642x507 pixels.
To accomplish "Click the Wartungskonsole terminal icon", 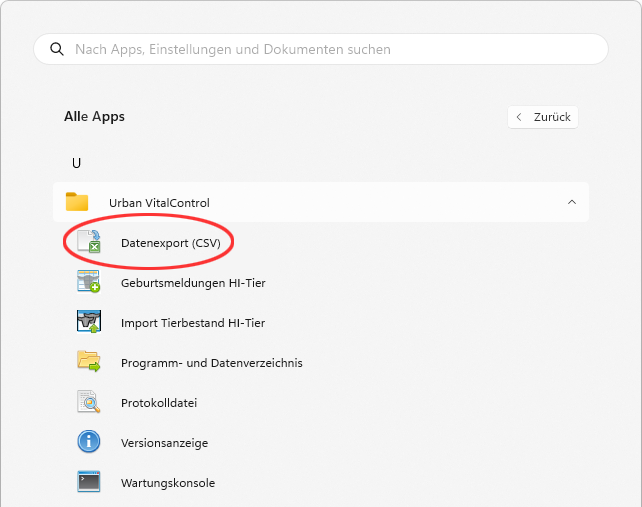I will pyautogui.click(x=89, y=481).
